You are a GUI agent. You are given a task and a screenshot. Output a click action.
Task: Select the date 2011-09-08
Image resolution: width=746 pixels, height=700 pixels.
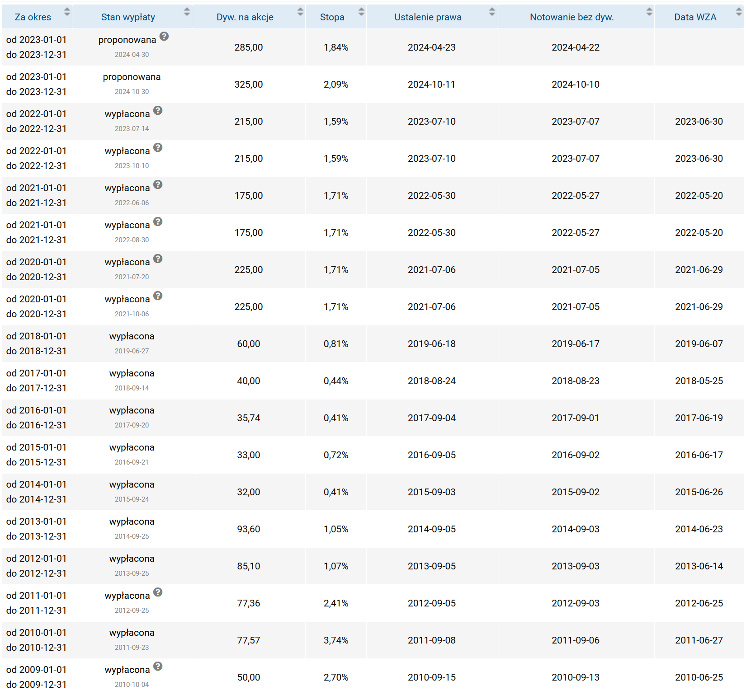point(432,640)
